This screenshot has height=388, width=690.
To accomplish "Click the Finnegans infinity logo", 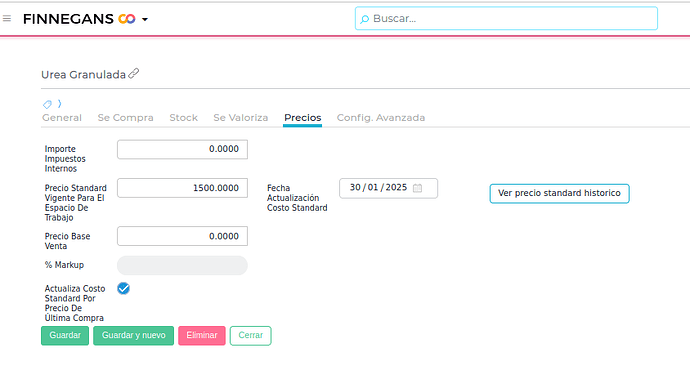I will coord(127,19).
